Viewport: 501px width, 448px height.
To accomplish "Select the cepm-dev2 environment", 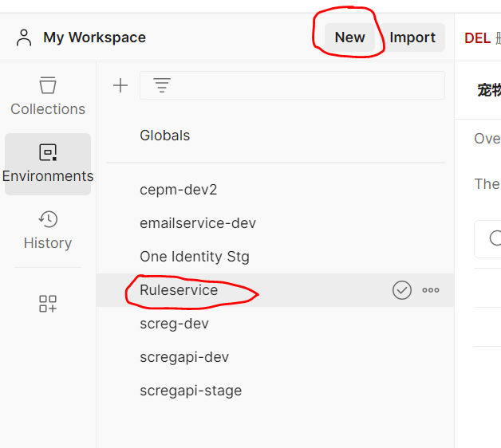I will [178, 190].
